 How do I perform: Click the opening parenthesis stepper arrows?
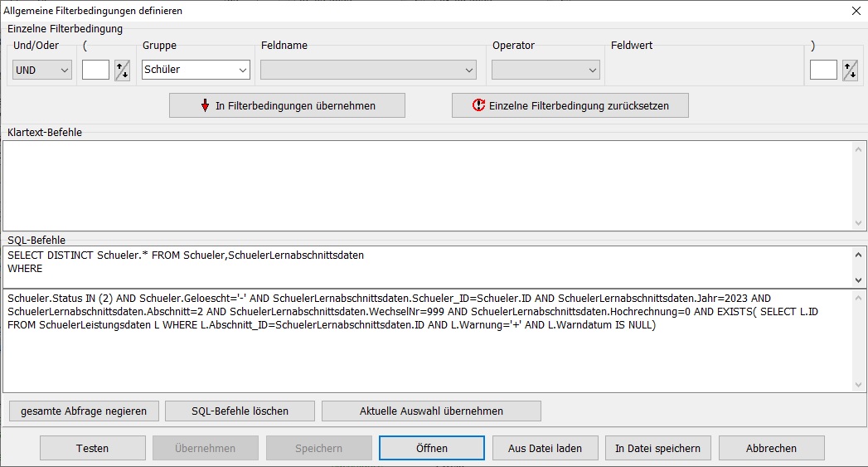tap(122, 71)
